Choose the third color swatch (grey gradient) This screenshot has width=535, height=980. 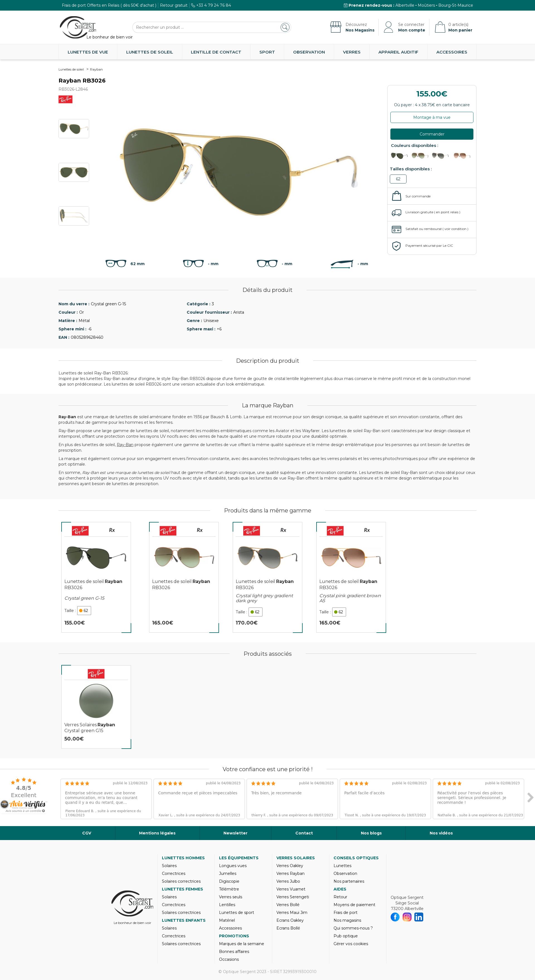440,156
